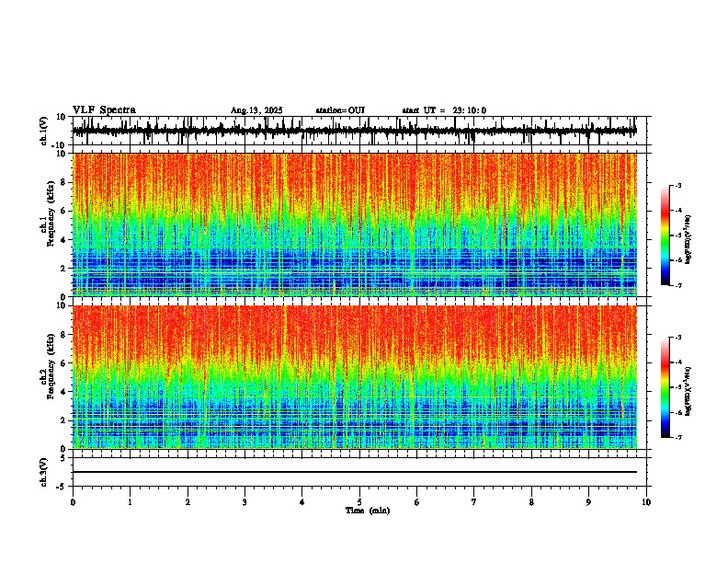Click inside the ch.1 frequency spectrogram

click(355, 224)
